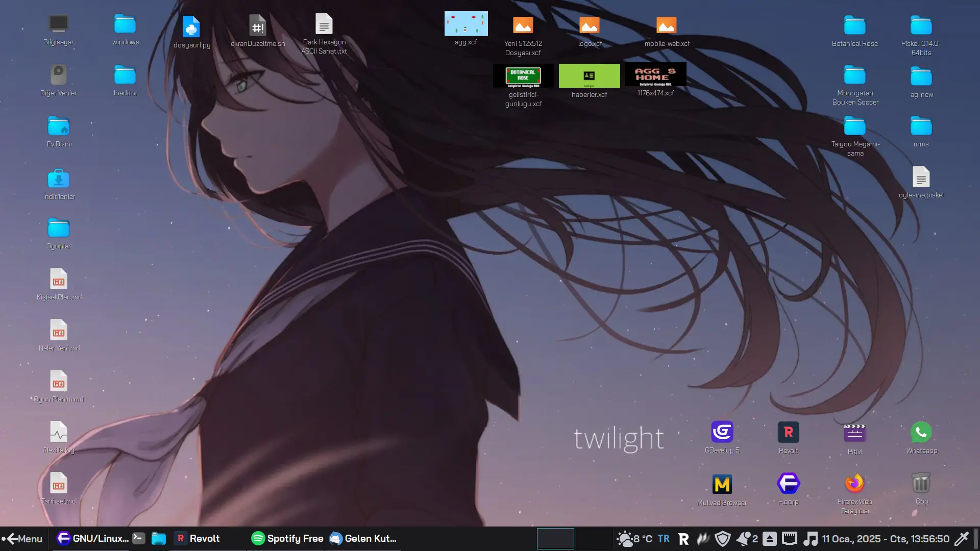This screenshot has width=980, height=551.
Task: Select the logo.xcf file
Action: click(590, 32)
